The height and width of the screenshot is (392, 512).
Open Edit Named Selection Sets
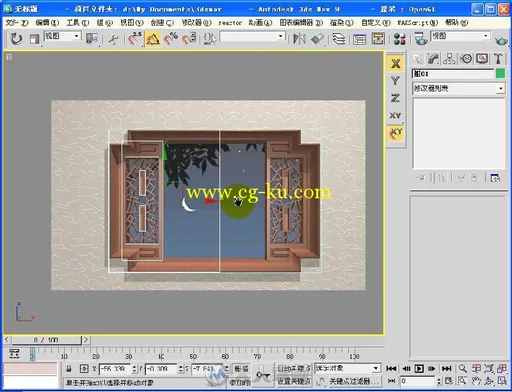[x=210, y=39]
